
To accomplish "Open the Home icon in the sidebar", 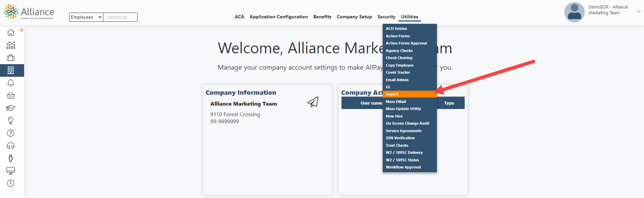I will [11, 33].
